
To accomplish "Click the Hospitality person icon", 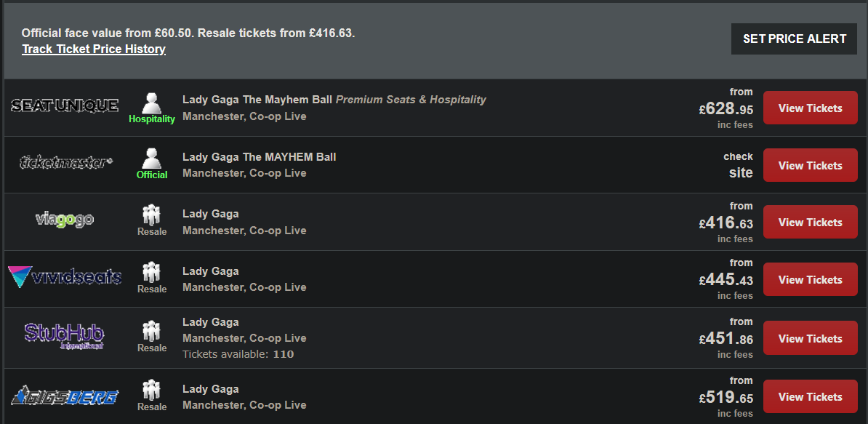I will [152, 103].
